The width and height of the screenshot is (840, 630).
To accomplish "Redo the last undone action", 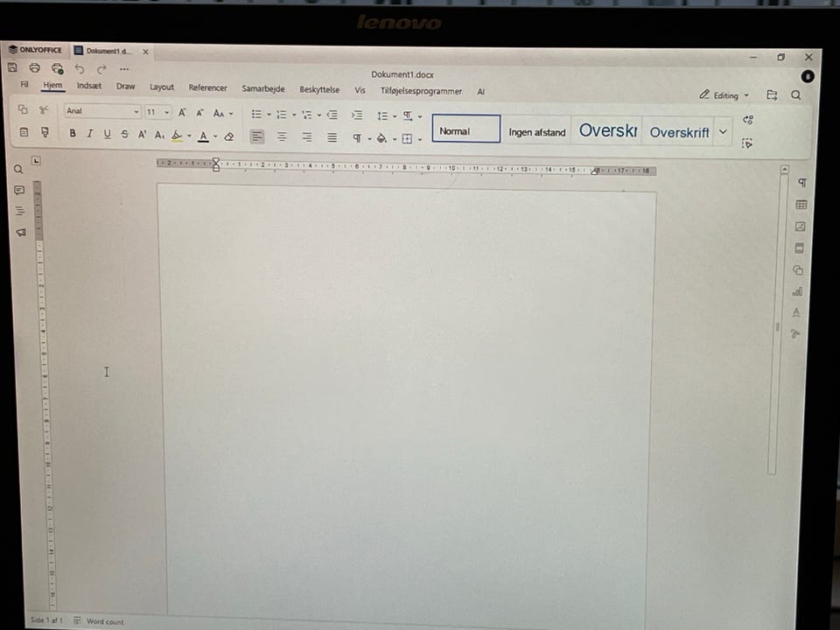I will [101, 69].
